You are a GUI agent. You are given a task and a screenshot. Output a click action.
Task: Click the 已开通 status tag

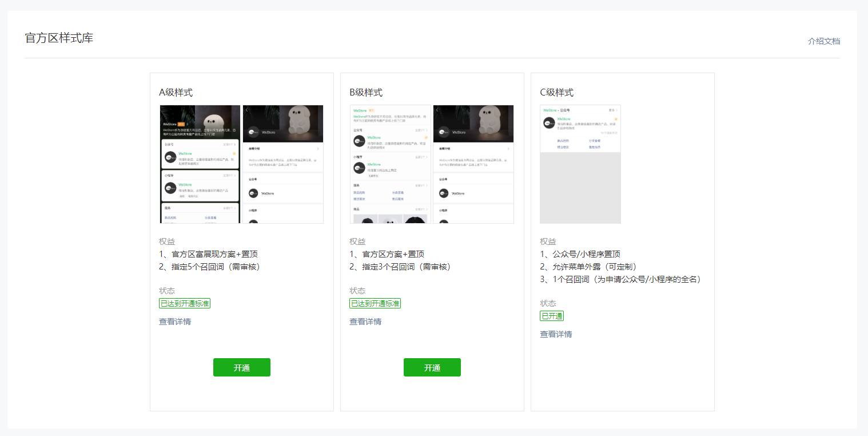552,316
